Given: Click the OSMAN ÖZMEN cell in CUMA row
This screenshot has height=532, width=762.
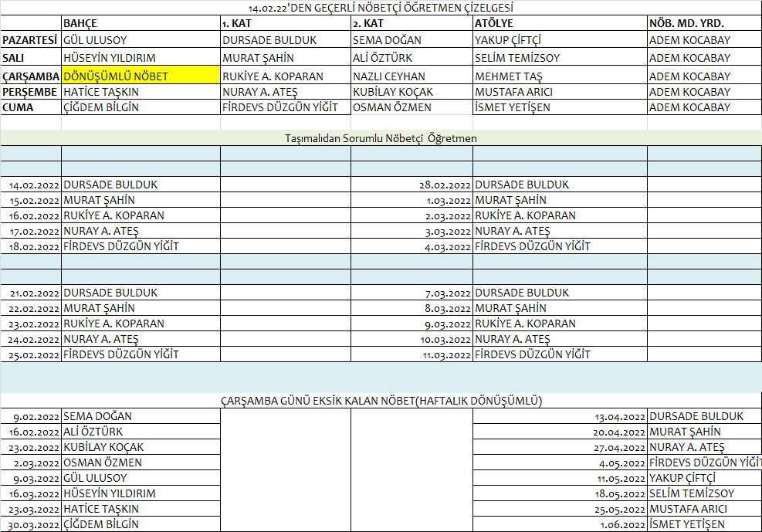Looking at the screenshot, I should pos(411,107).
